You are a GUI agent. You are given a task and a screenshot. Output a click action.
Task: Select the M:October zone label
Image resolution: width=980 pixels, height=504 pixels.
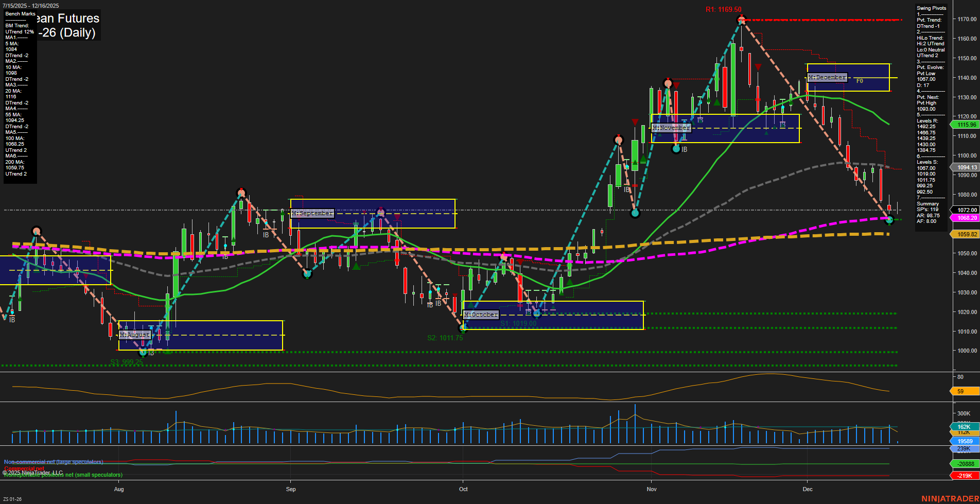[481, 314]
